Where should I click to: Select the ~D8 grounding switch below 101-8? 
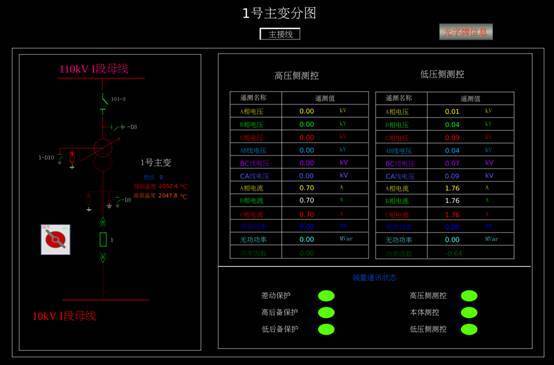117,126
